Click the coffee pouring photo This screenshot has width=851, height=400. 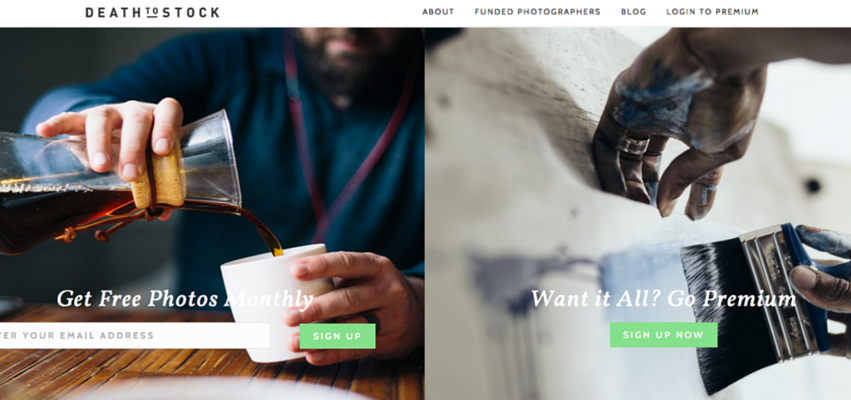(212, 214)
